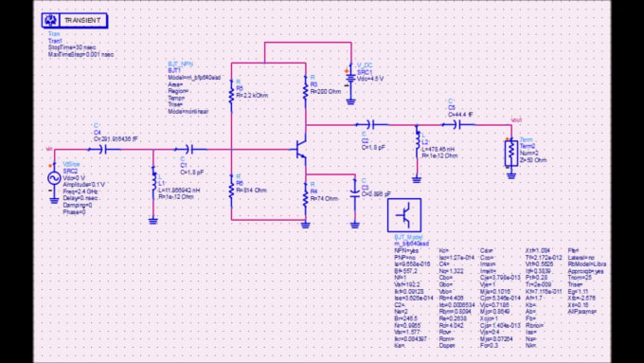Click the StopTime=30 nsec parameter text

pyautogui.click(x=72, y=47)
